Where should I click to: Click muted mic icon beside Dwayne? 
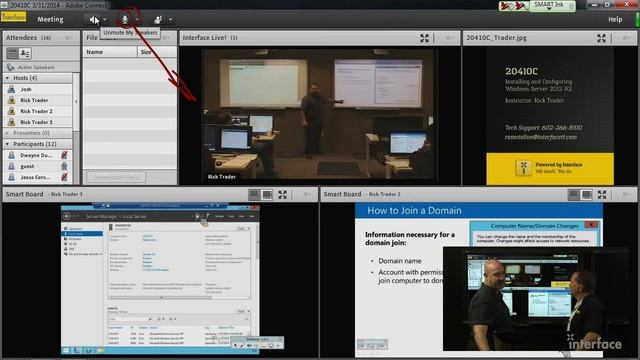(64, 155)
